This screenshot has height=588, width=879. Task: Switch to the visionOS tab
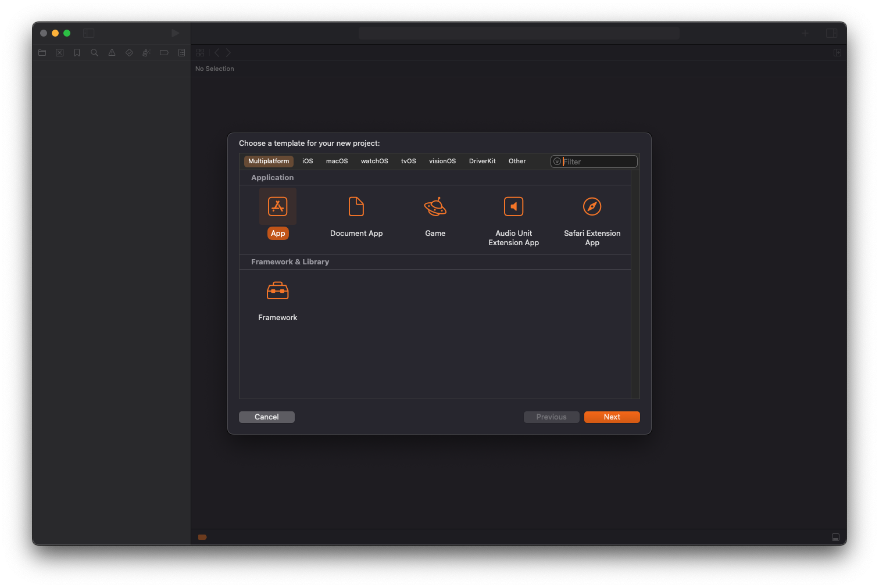click(x=442, y=161)
